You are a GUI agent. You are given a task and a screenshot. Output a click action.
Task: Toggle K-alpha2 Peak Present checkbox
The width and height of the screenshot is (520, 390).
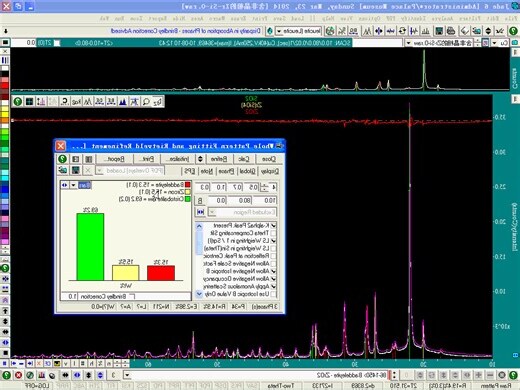[x=273, y=226]
